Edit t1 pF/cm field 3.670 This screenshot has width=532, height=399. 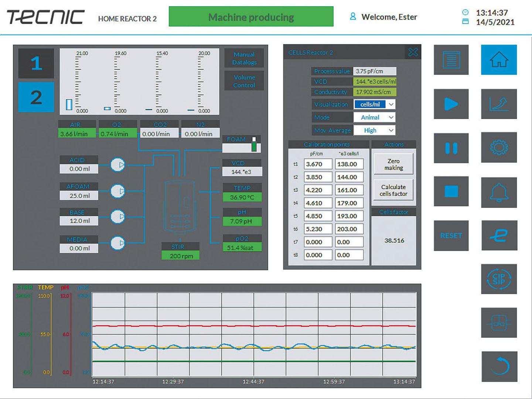[318, 164]
